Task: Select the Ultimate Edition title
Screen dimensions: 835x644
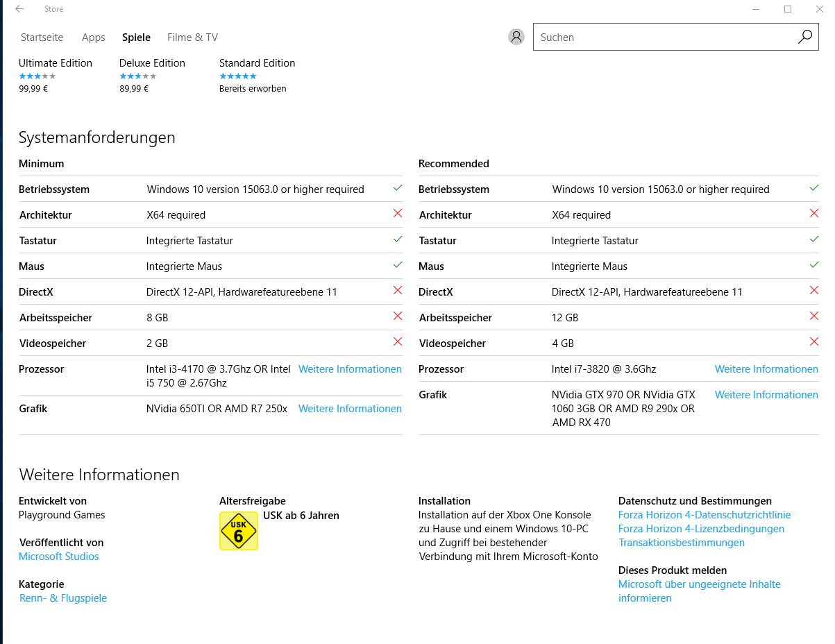Action: tap(56, 63)
